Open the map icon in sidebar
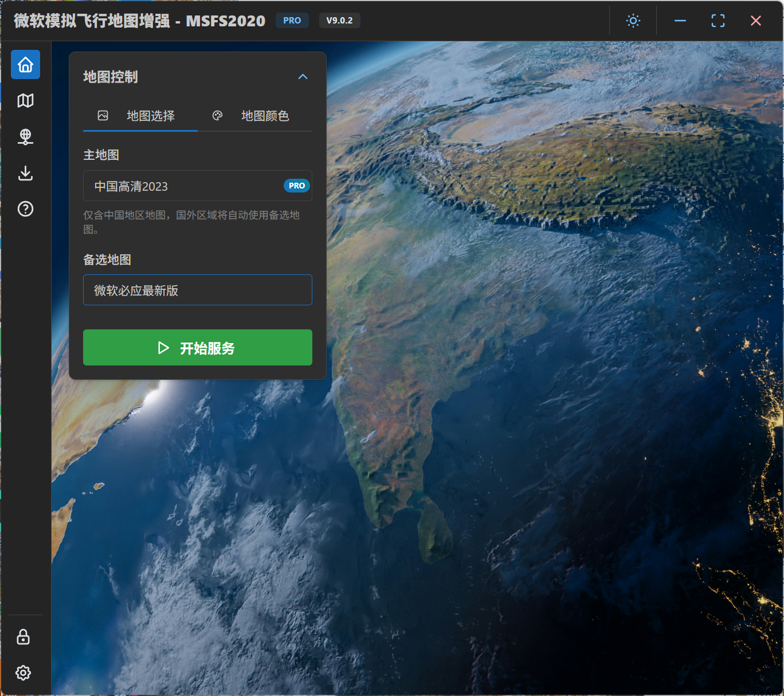 click(25, 101)
